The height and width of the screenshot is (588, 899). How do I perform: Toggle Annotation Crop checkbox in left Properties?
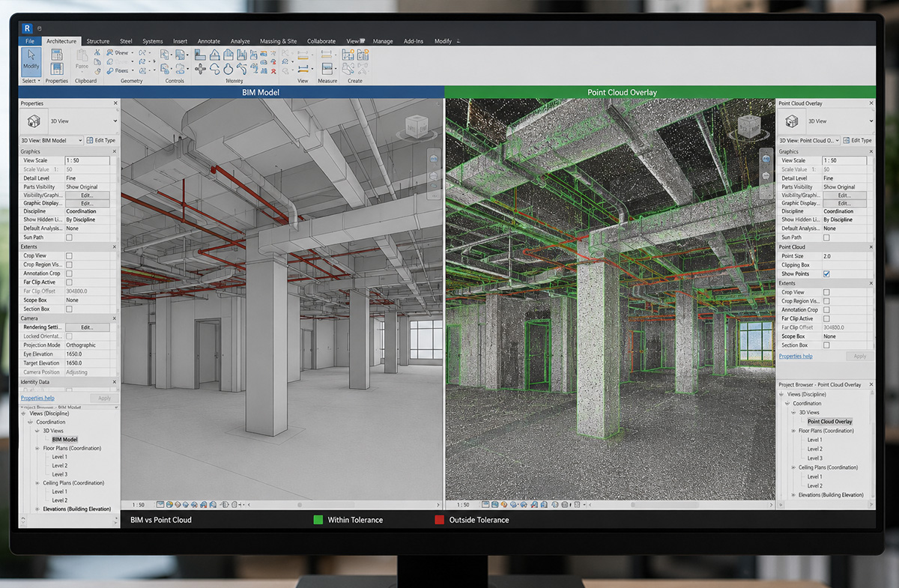click(69, 273)
